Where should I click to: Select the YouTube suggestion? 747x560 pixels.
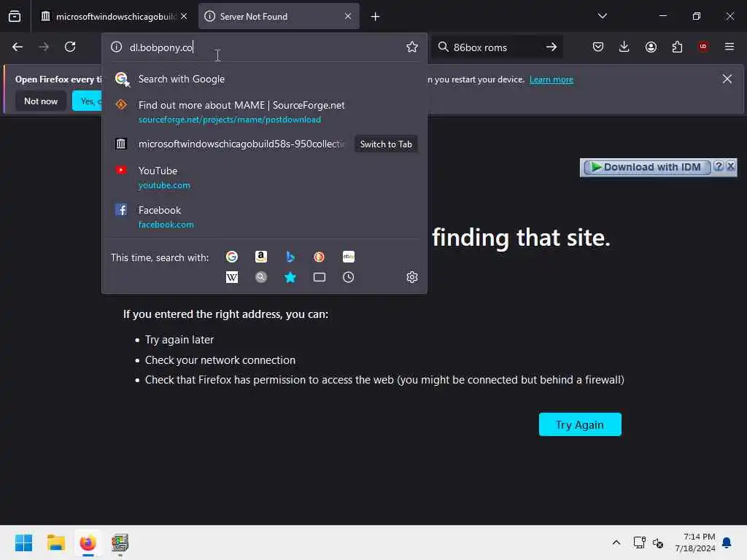264,178
